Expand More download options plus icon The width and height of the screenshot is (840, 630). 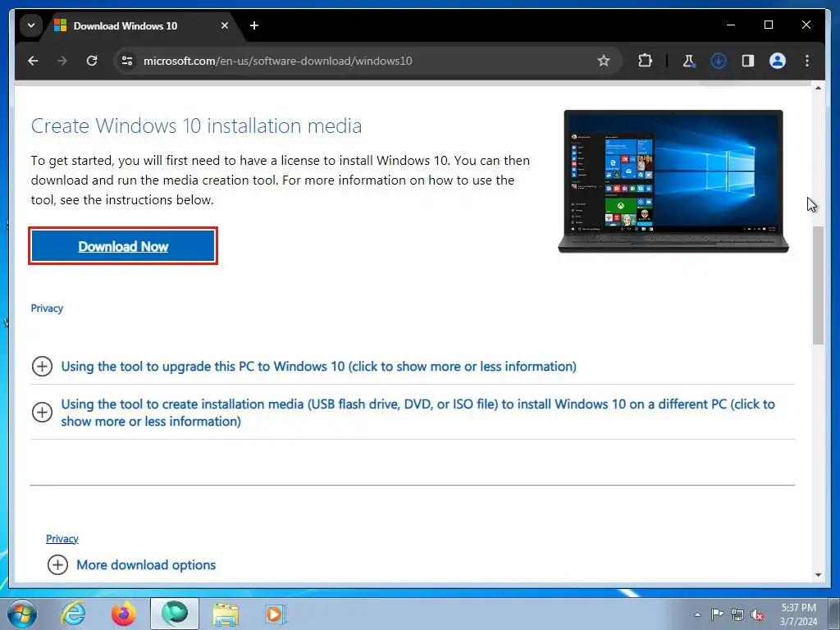click(58, 564)
